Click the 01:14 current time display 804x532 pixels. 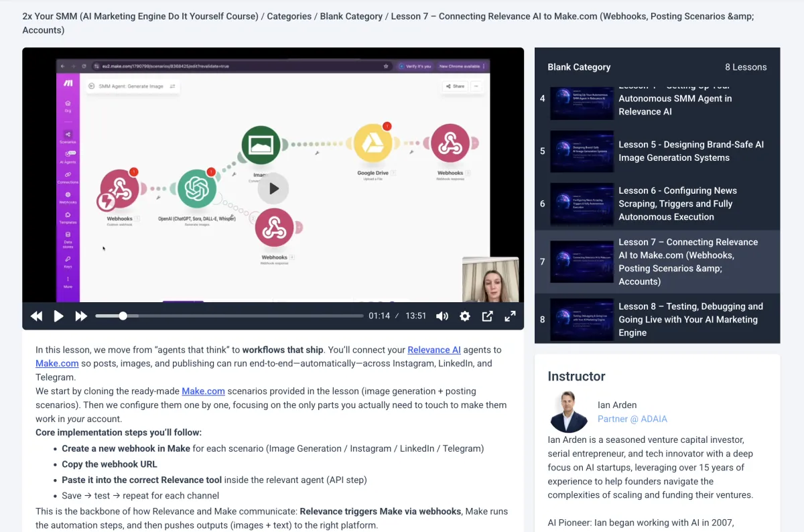click(x=379, y=316)
